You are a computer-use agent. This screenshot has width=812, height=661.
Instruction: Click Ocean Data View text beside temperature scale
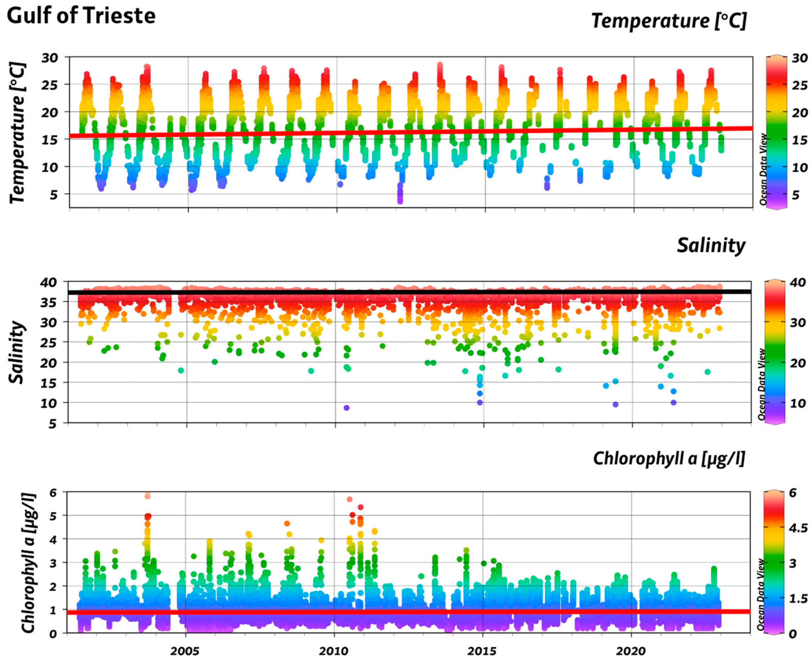click(763, 169)
